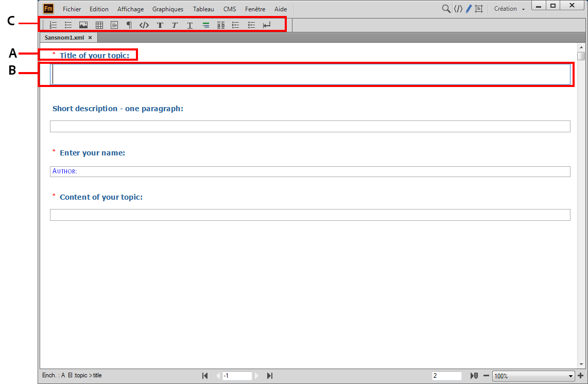Insert an image using the toolbar icon
The height and width of the screenshot is (384, 588).
pyautogui.click(x=83, y=25)
